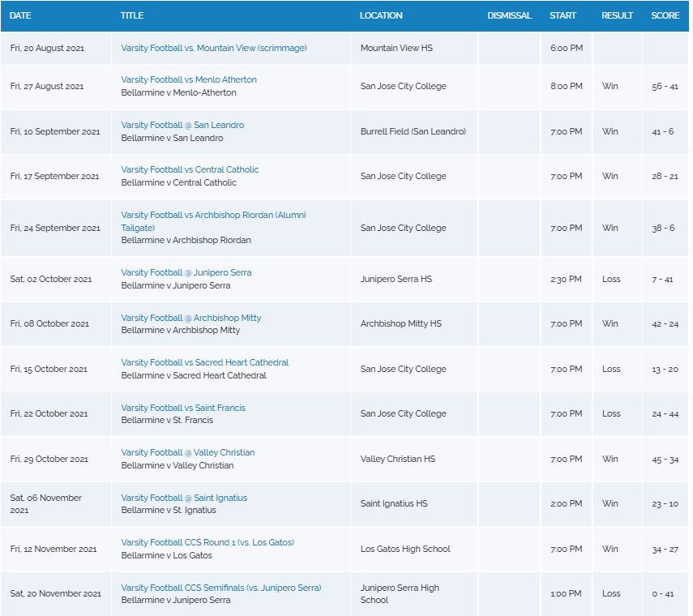Select the date Fri, 12 November 2021

coord(53,549)
